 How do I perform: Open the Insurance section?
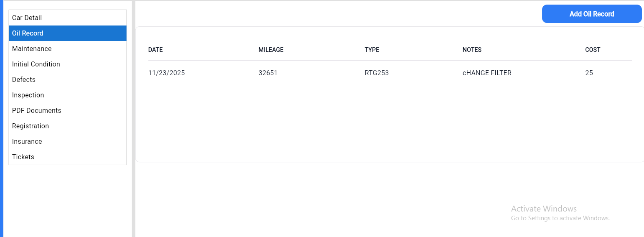(x=27, y=142)
